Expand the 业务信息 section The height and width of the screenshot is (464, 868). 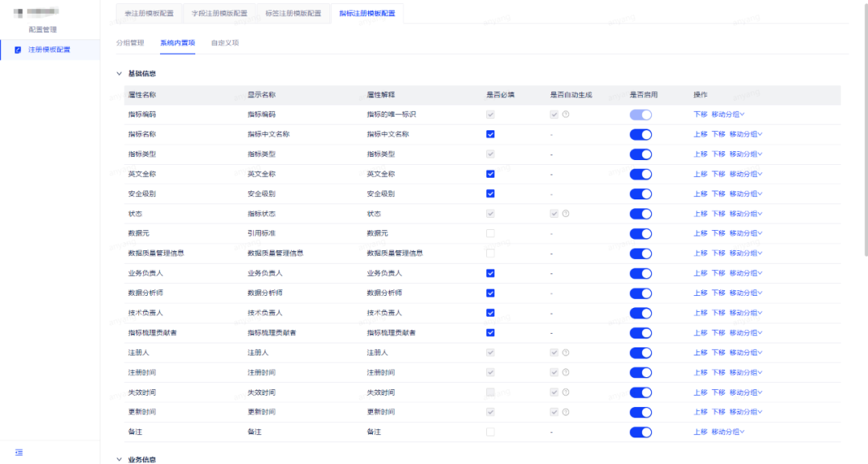pyautogui.click(x=119, y=459)
